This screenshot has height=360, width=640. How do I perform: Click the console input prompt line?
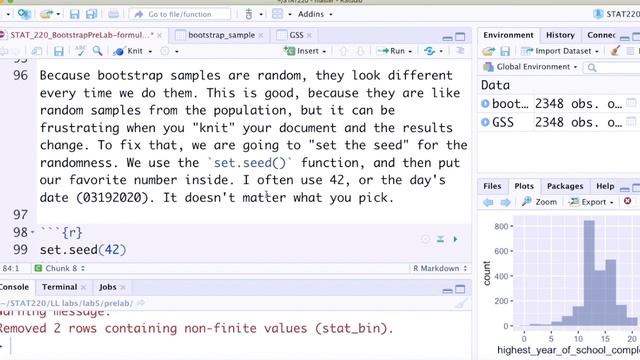[237, 346]
